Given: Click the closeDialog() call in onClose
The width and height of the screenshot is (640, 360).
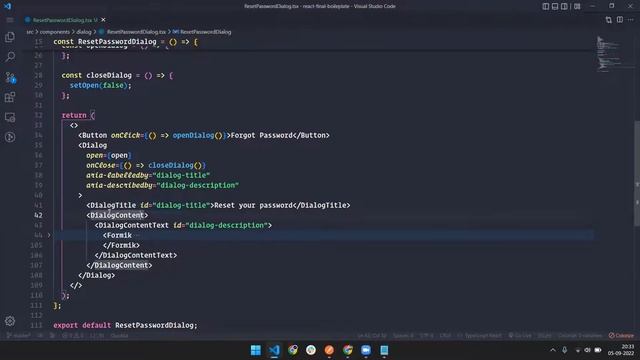Looking at the screenshot, I should tap(175, 165).
